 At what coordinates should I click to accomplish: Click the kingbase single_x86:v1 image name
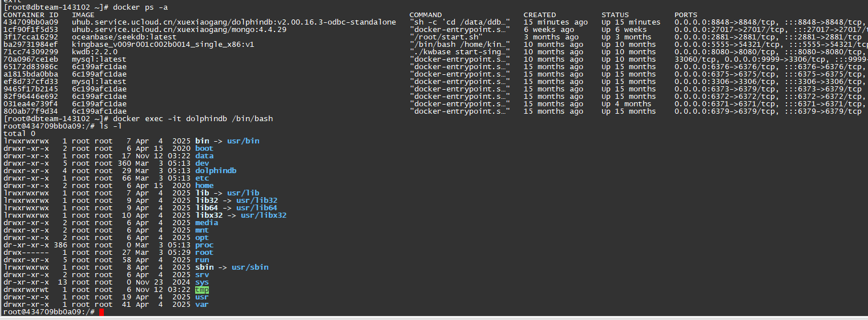point(163,44)
